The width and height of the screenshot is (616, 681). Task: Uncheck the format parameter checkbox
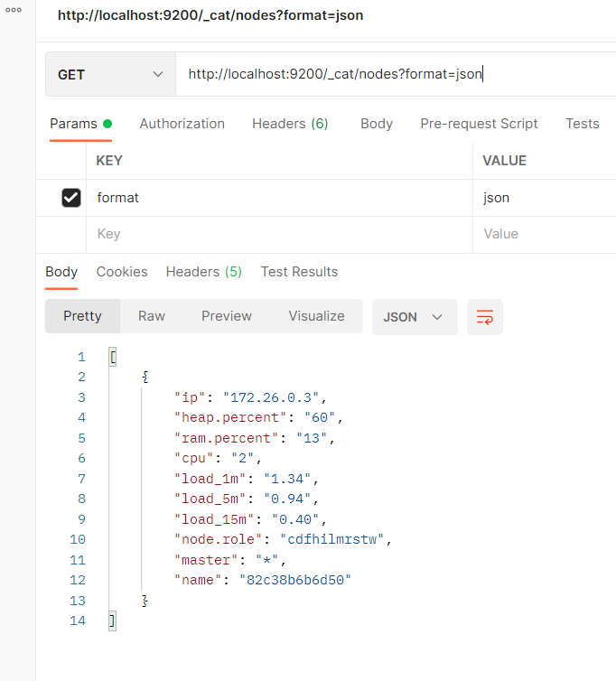pos(71,198)
